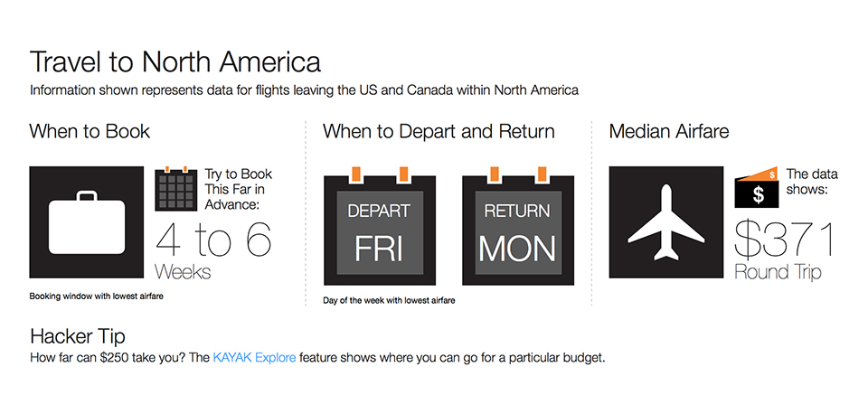Click the white suitcase icon
The width and height of the screenshot is (868, 414).
(87, 222)
